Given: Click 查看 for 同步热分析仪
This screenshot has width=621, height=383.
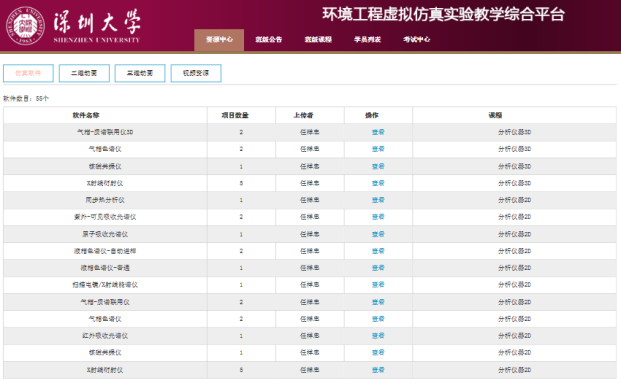Looking at the screenshot, I should coord(378,200).
